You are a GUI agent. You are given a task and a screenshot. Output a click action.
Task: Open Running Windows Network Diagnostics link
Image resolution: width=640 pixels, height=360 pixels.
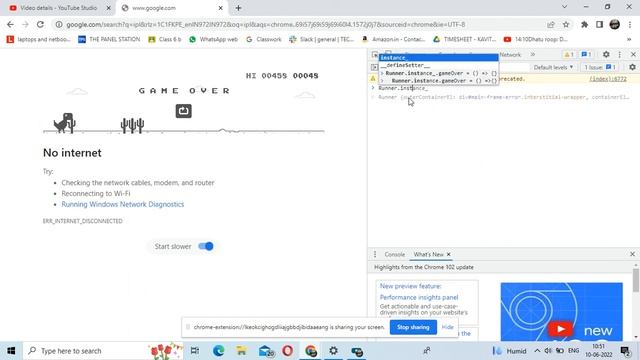(122, 204)
